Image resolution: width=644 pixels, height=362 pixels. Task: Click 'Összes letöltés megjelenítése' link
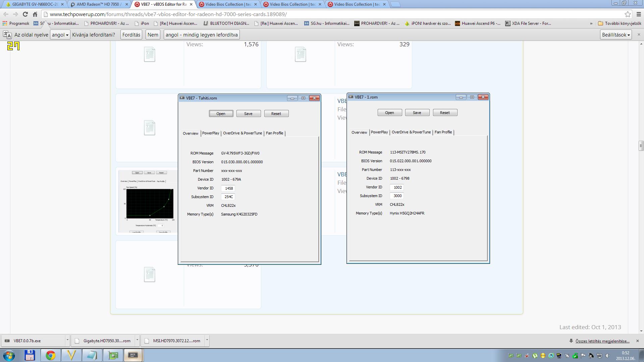602,341
